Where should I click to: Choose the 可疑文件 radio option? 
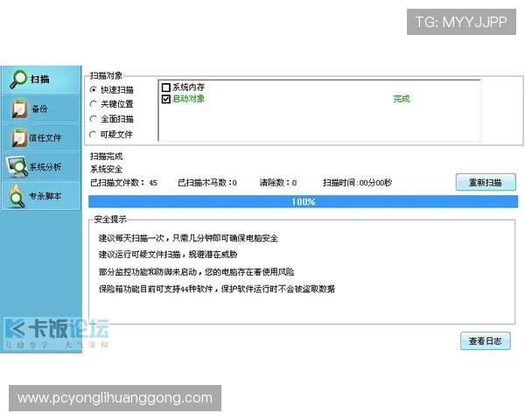[x=93, y=134]
